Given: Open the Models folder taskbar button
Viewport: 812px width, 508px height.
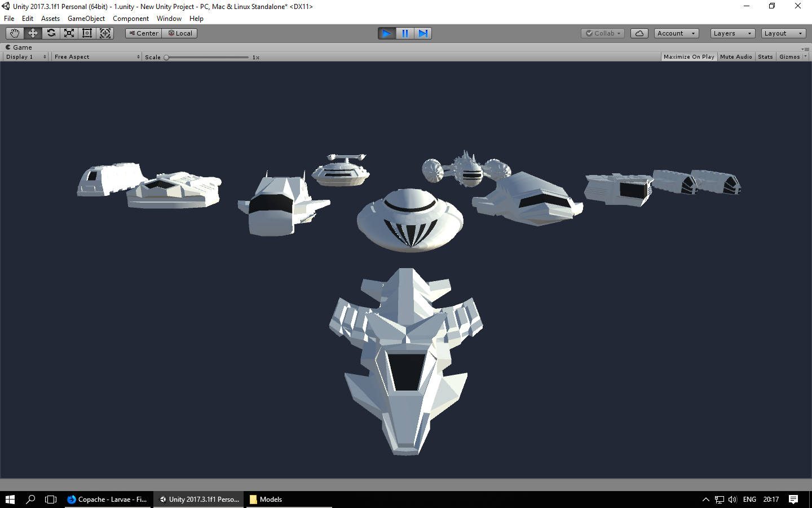Looking at the screenshot, I should pyautogui.click(x=288, y=500).
